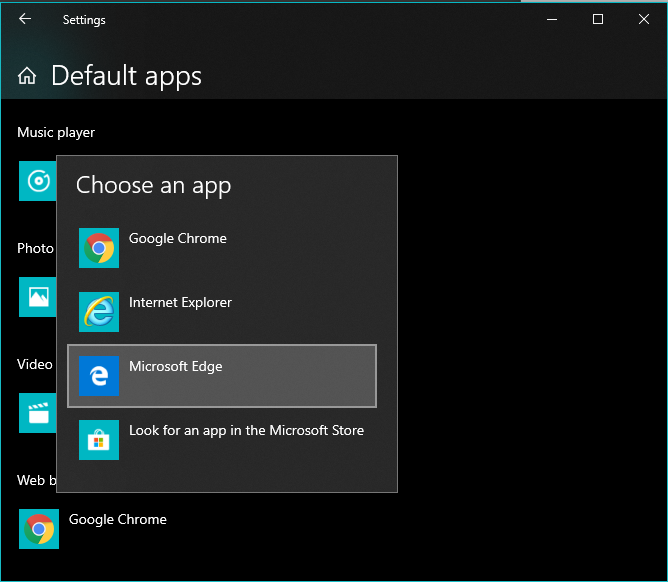Look for an app in the Microsoft Store
The height and width of the screenshot is (582, 668).
tap(222, 440)
